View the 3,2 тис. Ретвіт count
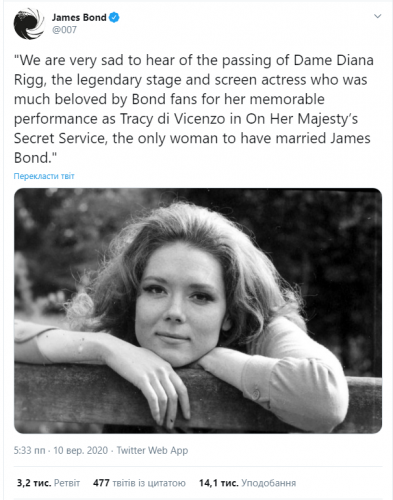 (48, 483)
